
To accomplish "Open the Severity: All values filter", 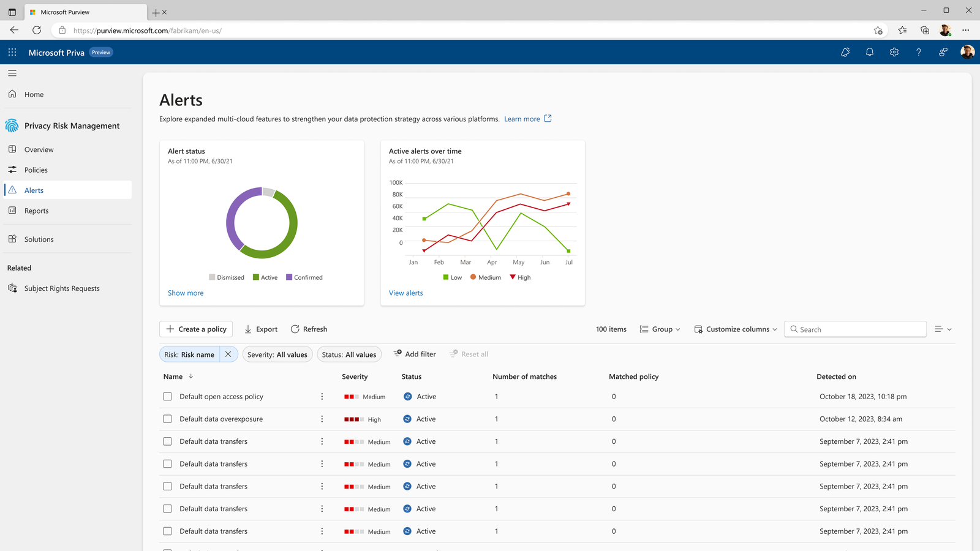I will (277, 354).
